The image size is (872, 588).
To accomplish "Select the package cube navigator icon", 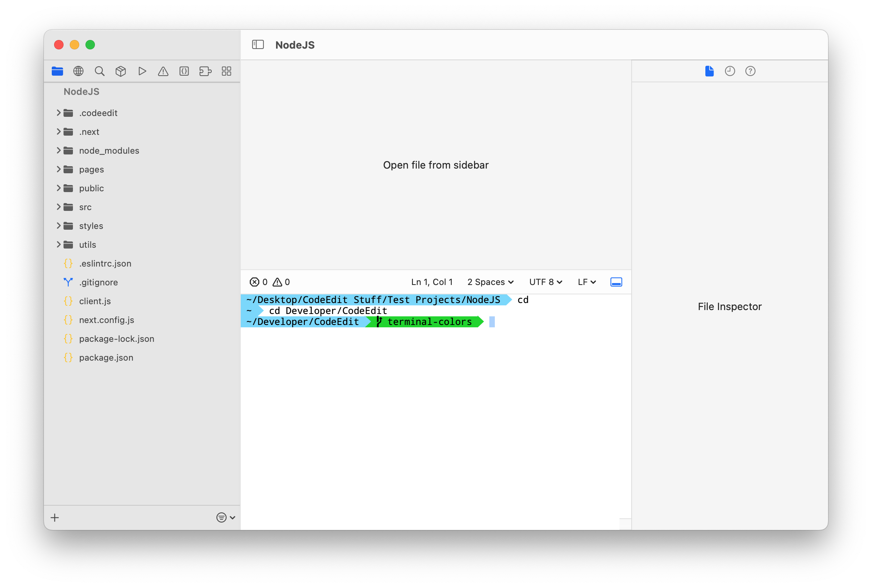I will pos(121,71).
